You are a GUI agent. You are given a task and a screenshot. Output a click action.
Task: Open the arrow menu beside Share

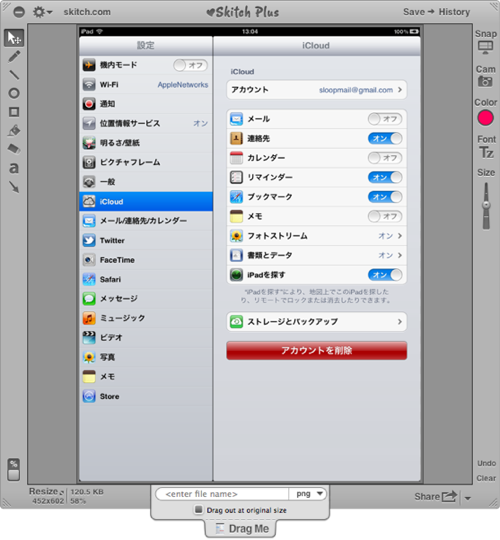(x=468, y=498)
